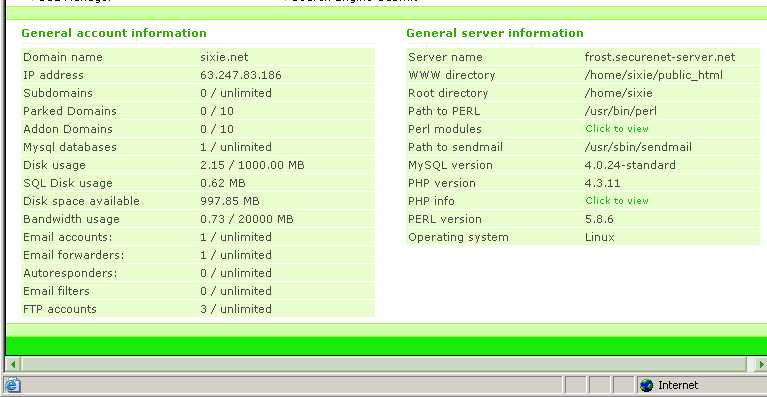Image resolution: width=767 pixels, height=397 pixels.
Task: Click the 'Operating system' row label
Action: pyautogui.click(x=458, y=237)
